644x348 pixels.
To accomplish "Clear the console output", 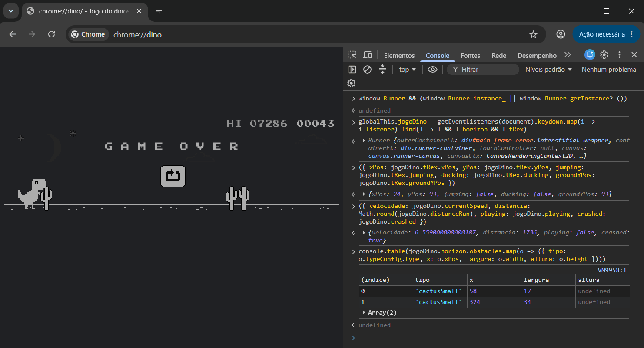I will [367, 70].
